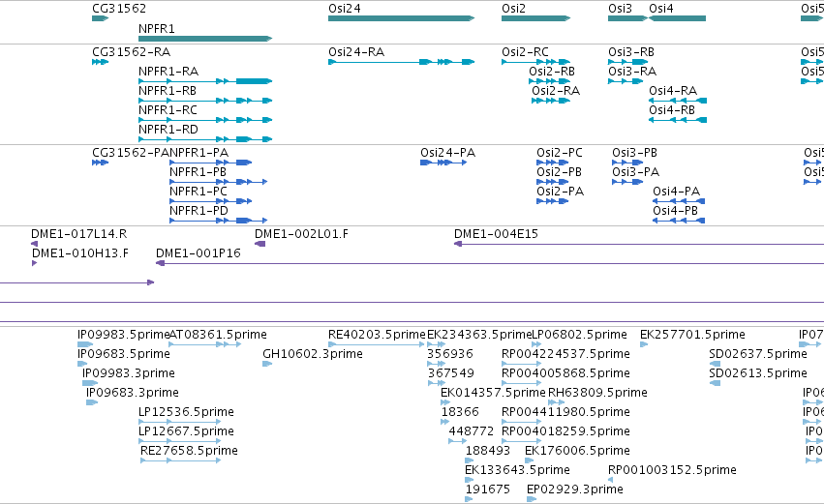Open BAC end DME1-010H13.F
Image resolution: width=824 pixels, height=504 pixels.
pos(34,263)
